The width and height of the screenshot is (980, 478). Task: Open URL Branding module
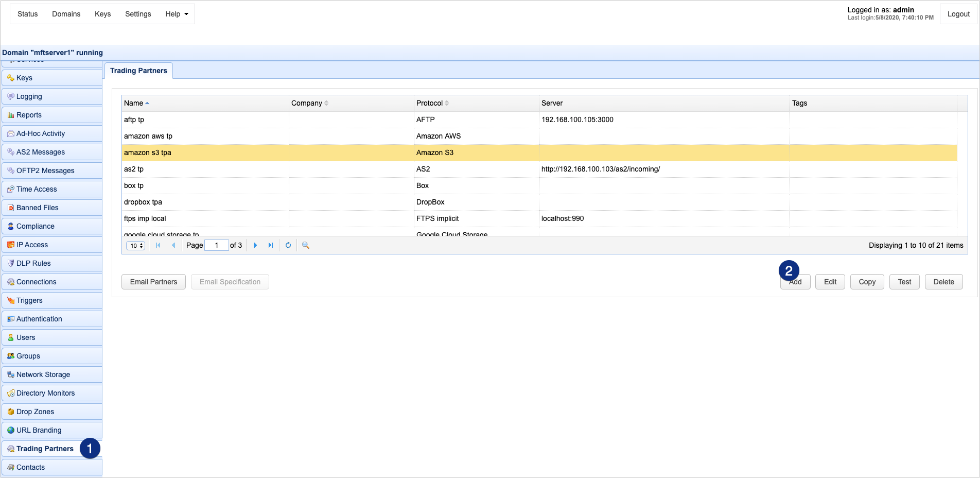[51, 430]
